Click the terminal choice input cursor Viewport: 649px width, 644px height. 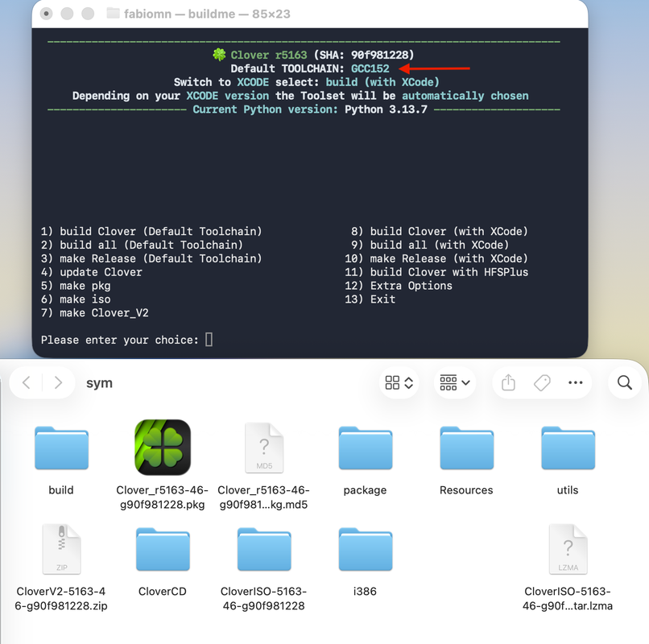point(209,340)
